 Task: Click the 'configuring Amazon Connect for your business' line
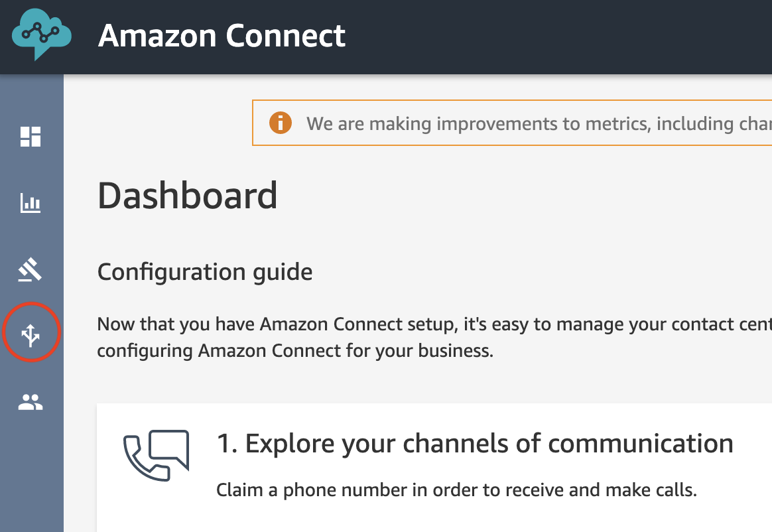click(295, 351)
